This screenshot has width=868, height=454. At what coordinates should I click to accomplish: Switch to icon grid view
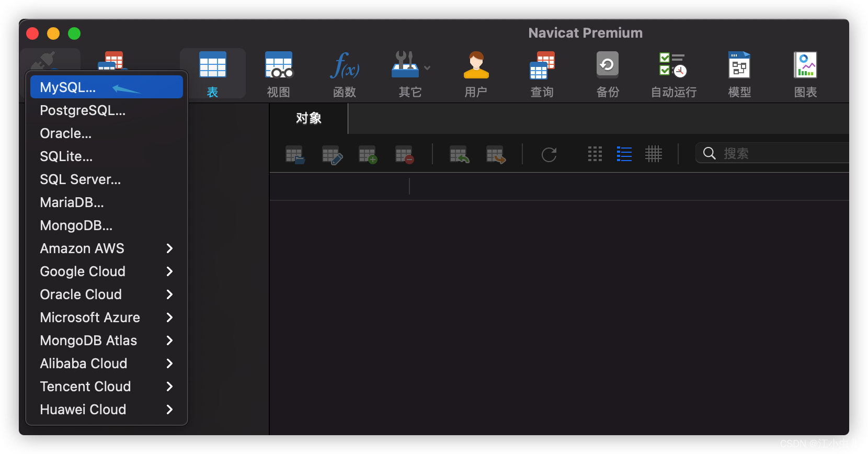click(595, 154)
